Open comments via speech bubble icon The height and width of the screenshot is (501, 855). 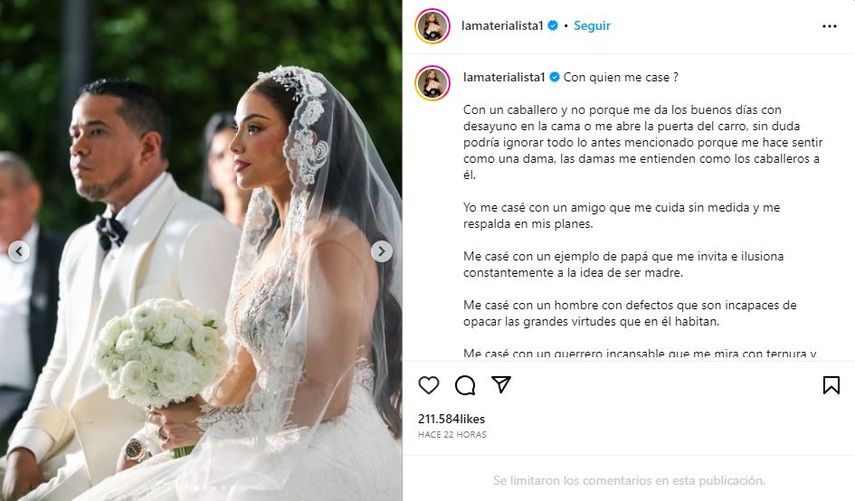[465, 385]
